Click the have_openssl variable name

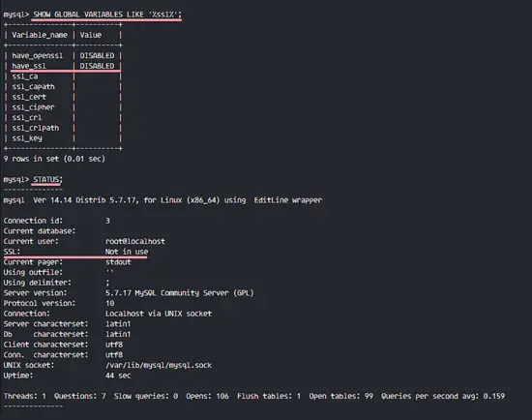(x=38, y=56)
